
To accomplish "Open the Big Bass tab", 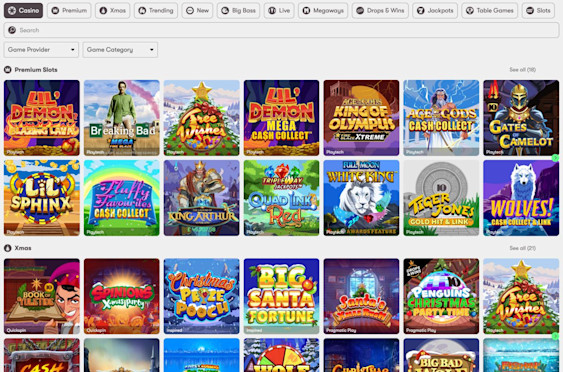I will click(238, 10).
